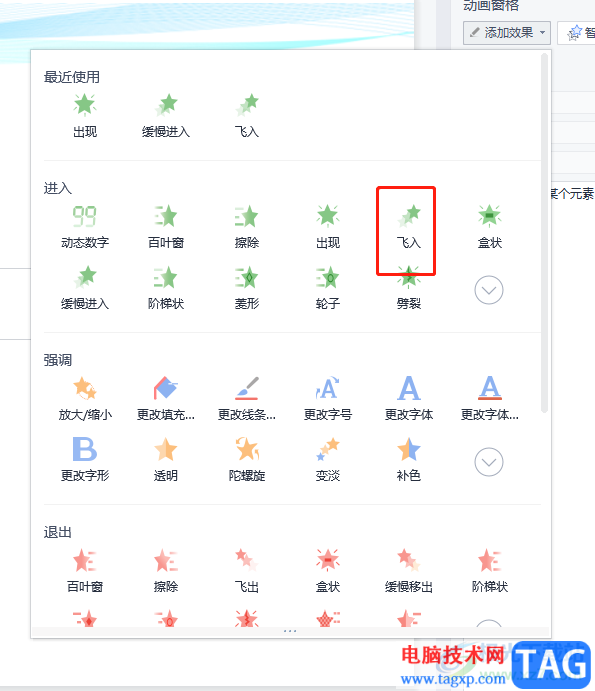Pick 缓慢移出 exit animation
Image resolution: width=595 pixels, height=691 pixels.
tap(409, 571)
